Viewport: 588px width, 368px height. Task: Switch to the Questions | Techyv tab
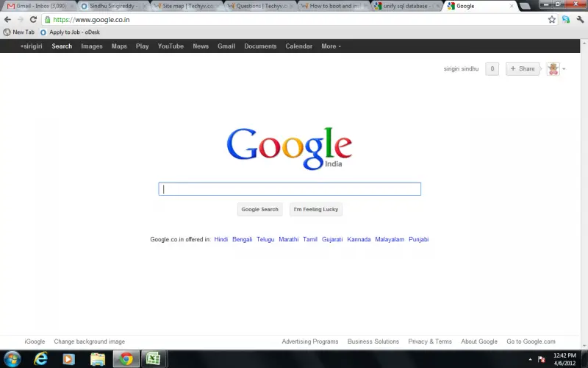259,6
